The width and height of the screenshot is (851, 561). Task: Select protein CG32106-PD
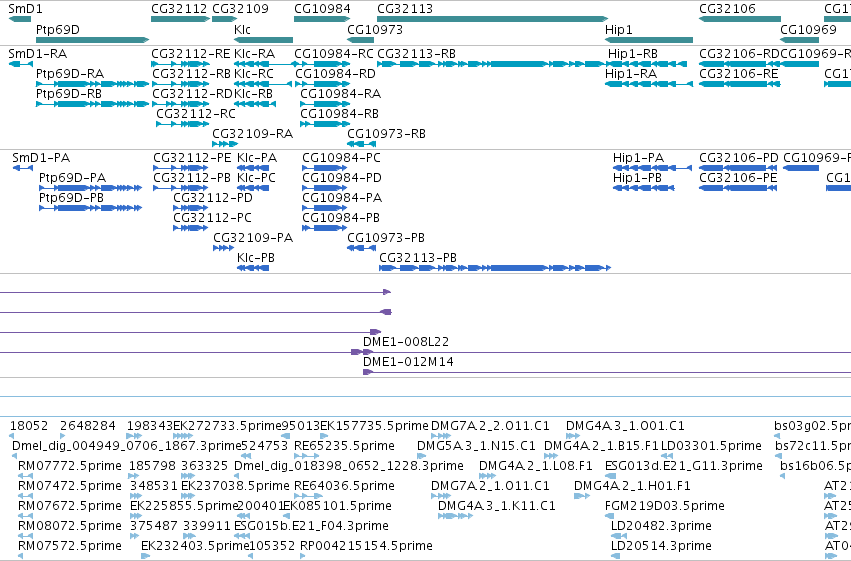739,158
